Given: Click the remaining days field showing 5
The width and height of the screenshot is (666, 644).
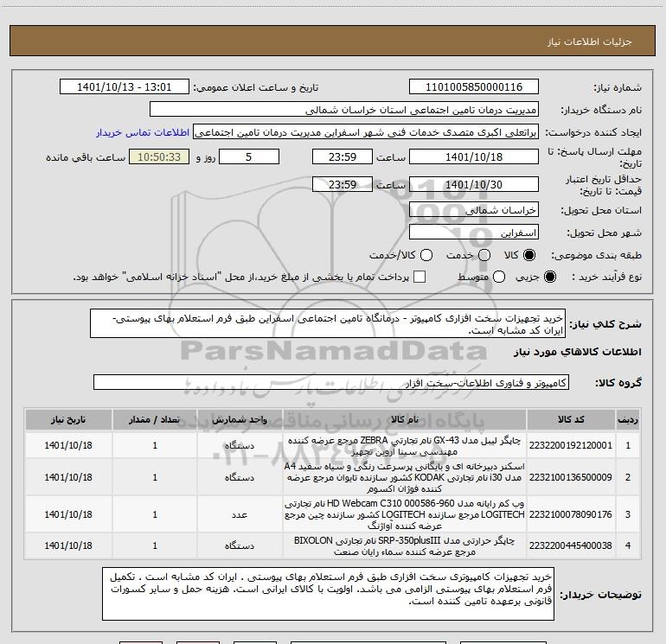Looking at the screenshot, I should pyautogui.click(x=249, y=157).
